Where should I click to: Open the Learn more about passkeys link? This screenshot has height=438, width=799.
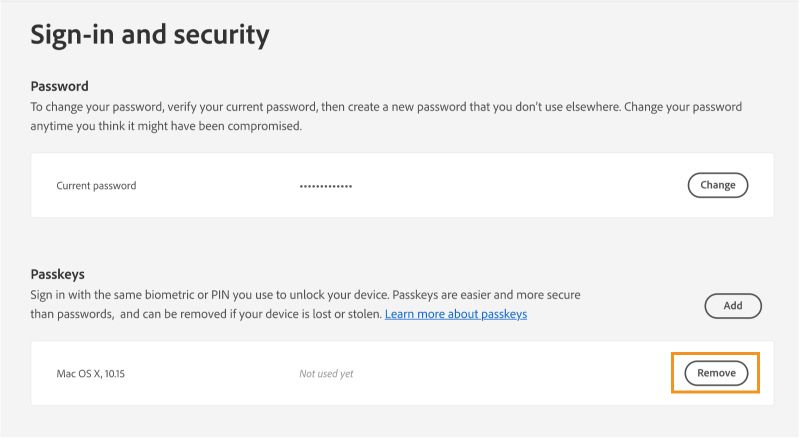pyautogui.click(x=455, y=314)
